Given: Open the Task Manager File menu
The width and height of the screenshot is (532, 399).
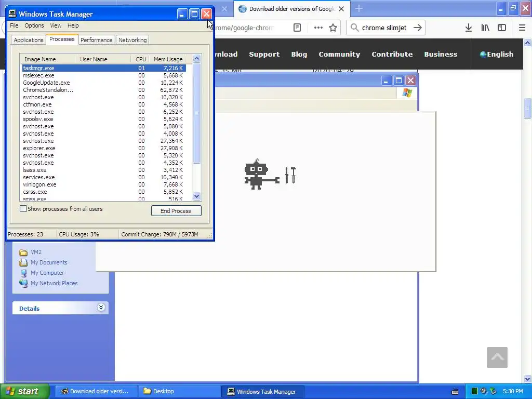Looking at the screenshot, I should click(14, 25).
